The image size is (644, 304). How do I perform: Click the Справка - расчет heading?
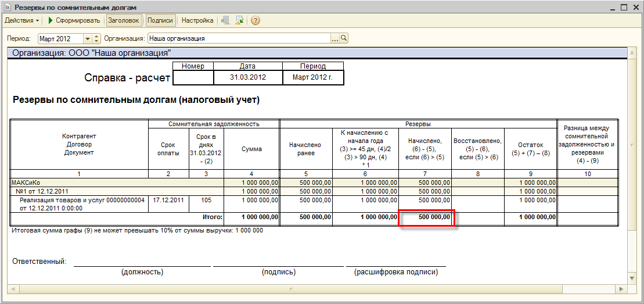point(127,78)
